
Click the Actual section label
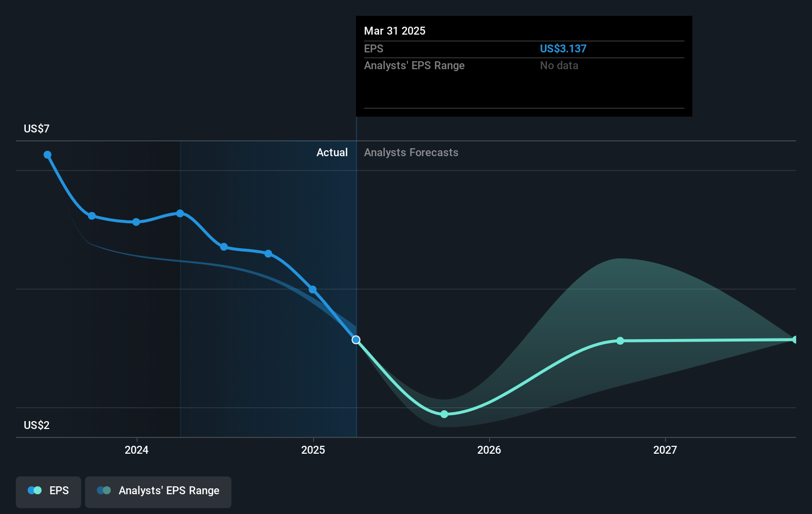tap(332, 152)
